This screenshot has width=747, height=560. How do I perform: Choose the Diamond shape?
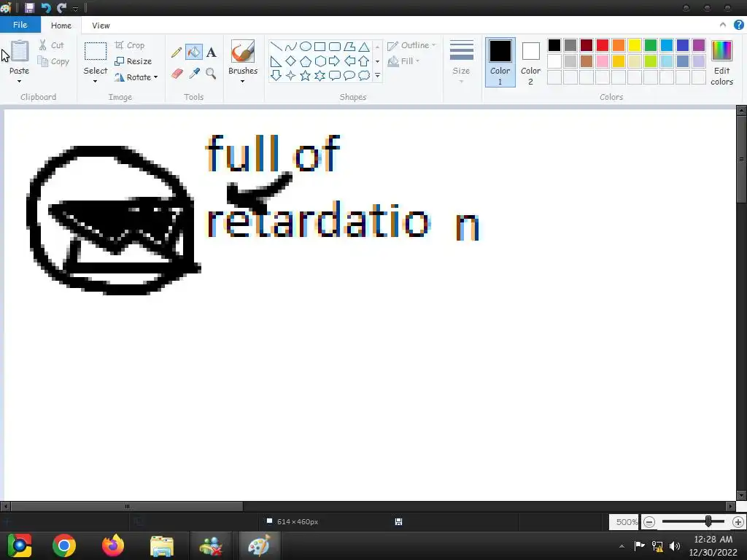[x=290, y=61]
